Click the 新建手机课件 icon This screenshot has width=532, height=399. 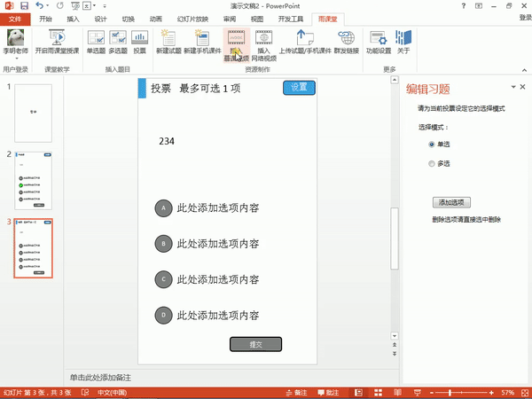pyautogui.click(x=202, y=42)
